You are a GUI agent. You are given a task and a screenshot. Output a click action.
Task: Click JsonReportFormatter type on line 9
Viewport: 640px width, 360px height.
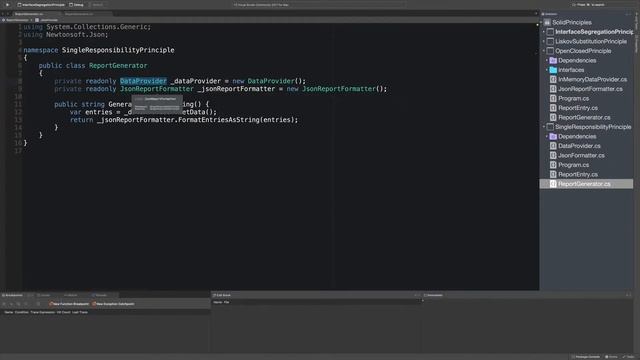(x=157, y=89)
